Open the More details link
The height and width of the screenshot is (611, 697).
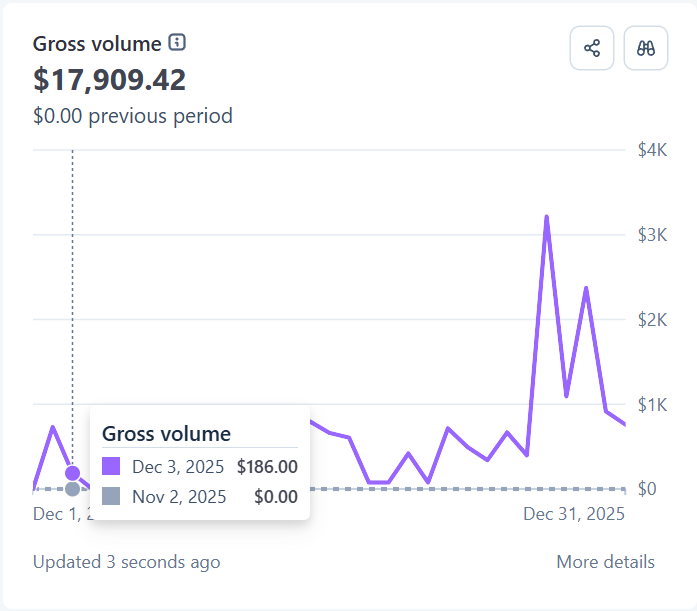(x=605, y=562)
